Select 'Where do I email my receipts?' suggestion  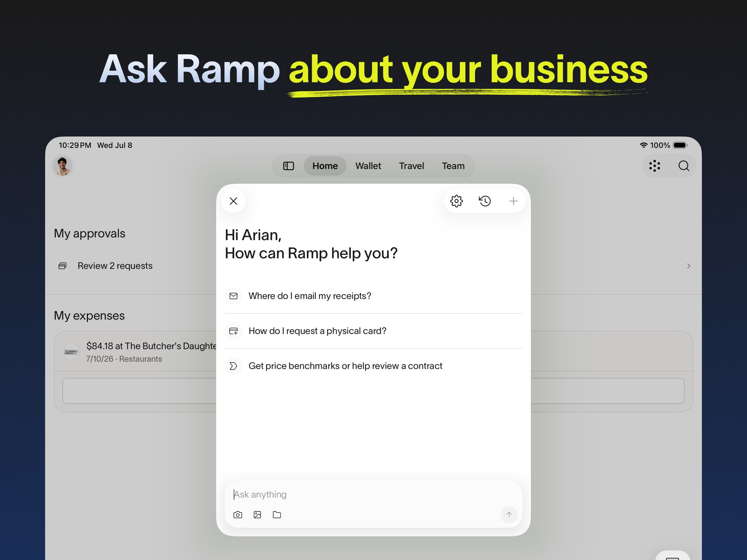(373, 296)
